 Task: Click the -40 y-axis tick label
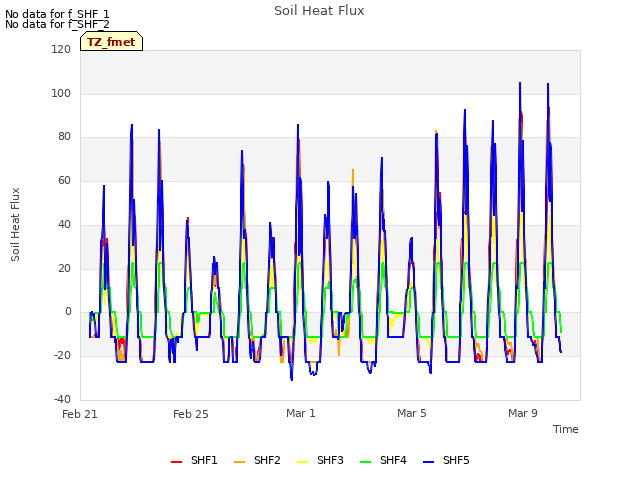pyautogui.click(x=62, y=399)
